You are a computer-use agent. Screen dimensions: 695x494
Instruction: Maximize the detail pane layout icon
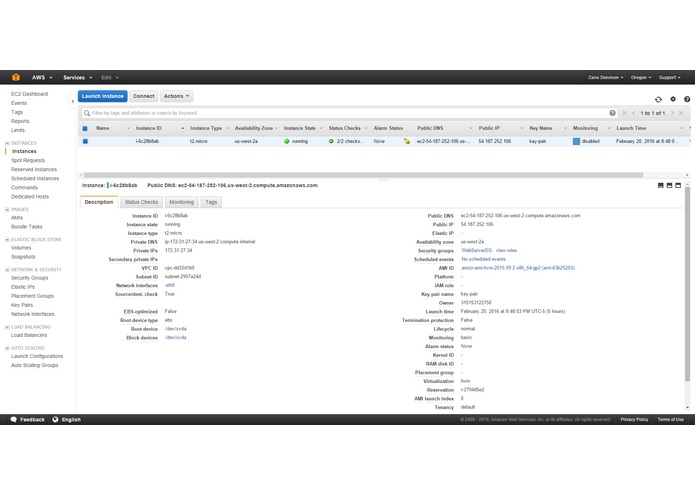pyautogui.click(x=678, y=185)
